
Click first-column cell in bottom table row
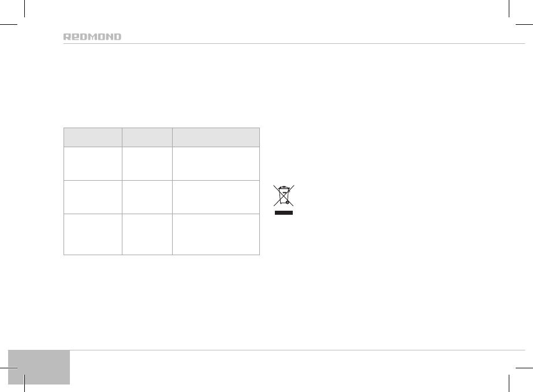click(92, 234)
